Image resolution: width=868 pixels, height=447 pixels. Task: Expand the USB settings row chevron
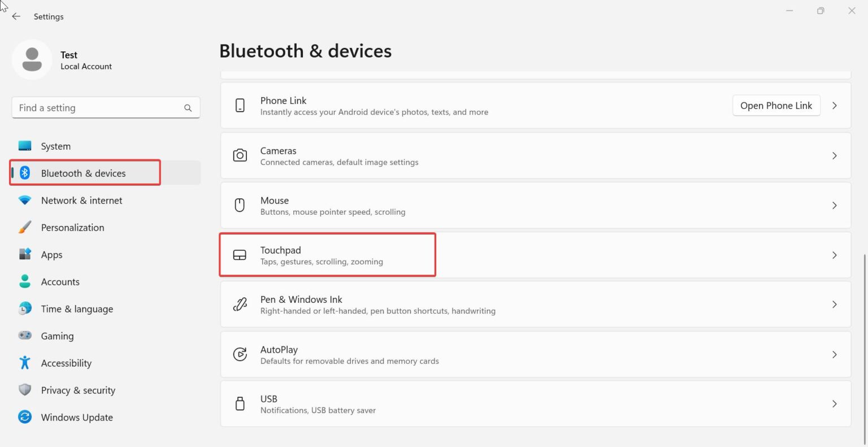click(x=835, y=403)
